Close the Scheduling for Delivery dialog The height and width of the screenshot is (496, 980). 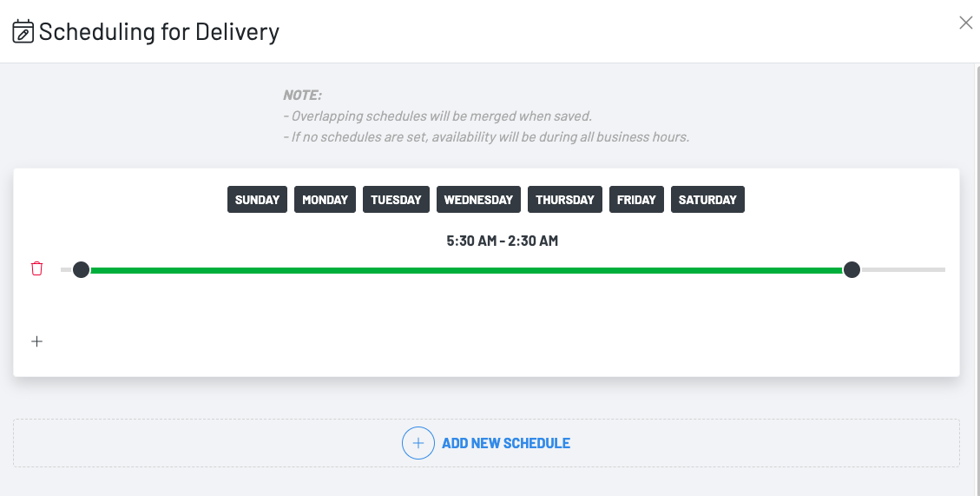click(965, 23)
